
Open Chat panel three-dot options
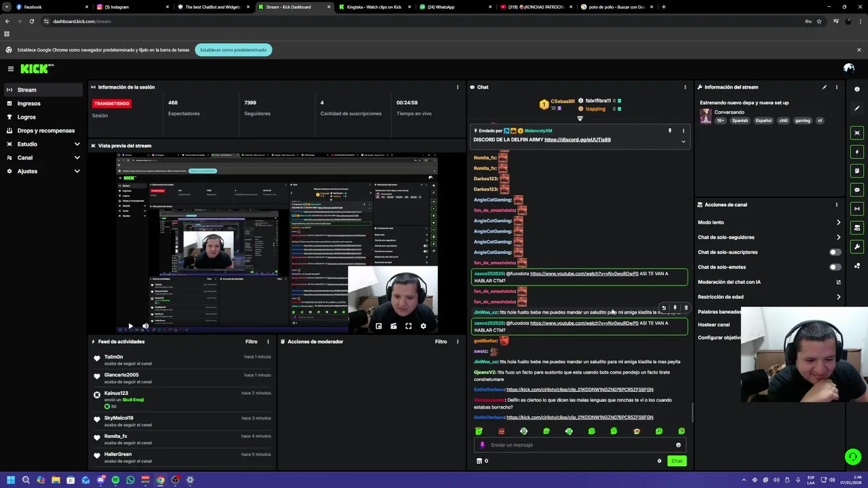(x=685, y=87)
